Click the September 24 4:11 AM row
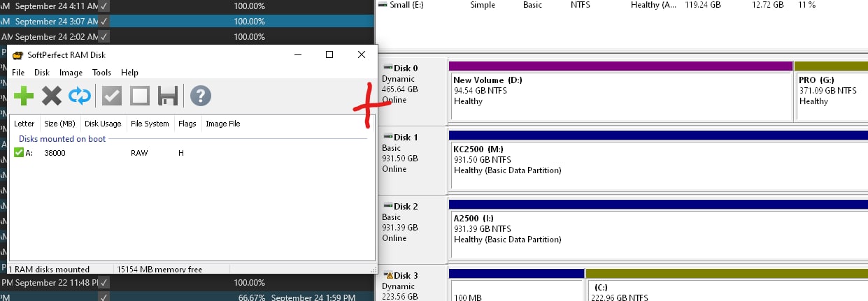The height and width of the screenshot is (301, 868). pyautogui.click(x=187, y=5)
